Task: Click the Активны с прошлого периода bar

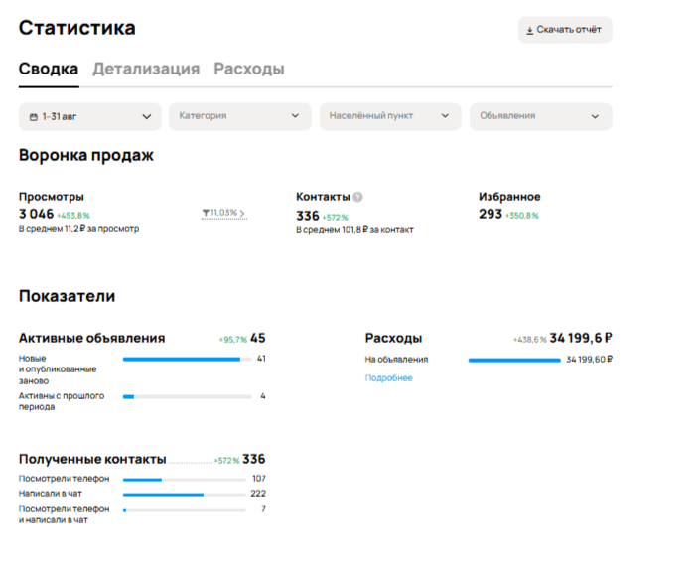Action: tap(187, 397)
